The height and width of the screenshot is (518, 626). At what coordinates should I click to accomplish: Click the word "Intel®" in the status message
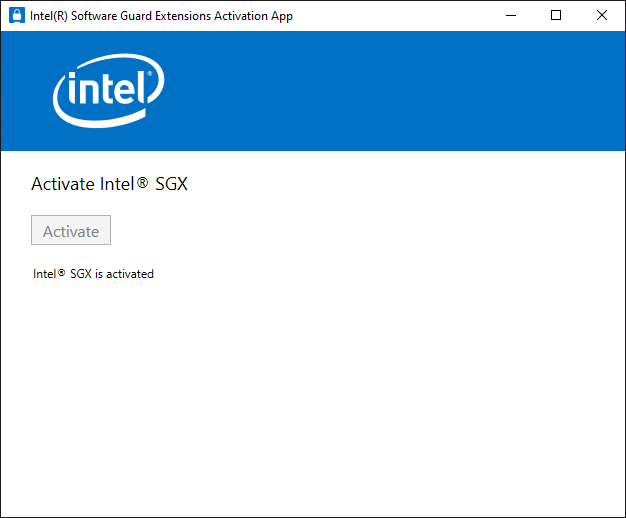point(49,273)
